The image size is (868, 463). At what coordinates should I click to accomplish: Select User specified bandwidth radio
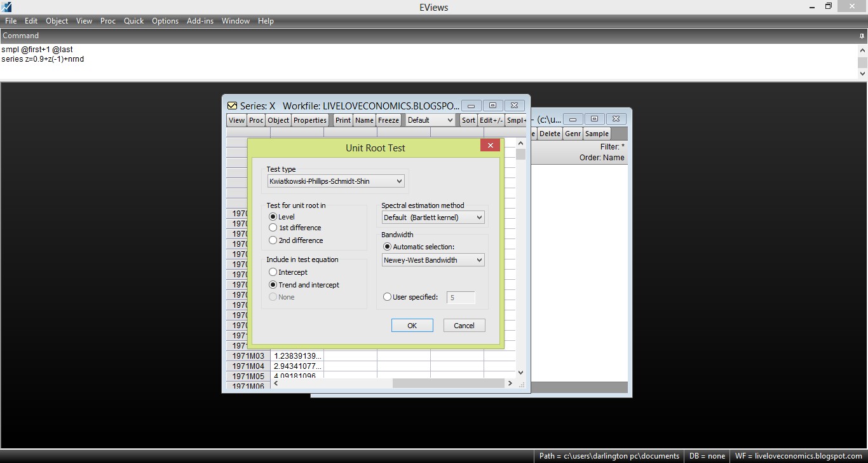coord(388,297)
